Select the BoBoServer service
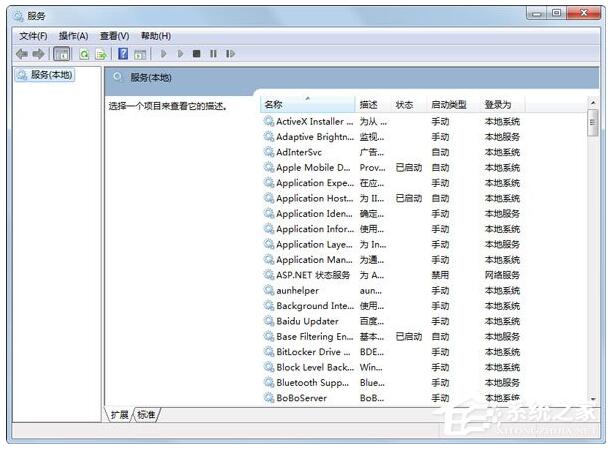 [x=392, y=398]
